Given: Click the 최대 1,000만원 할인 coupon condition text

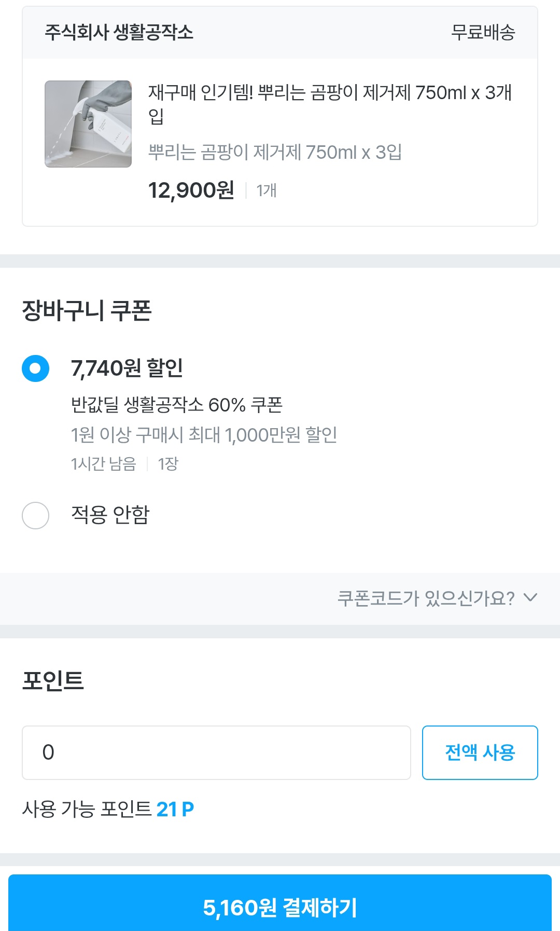Looking at the screenshot, I should click(x=204, y=435).
